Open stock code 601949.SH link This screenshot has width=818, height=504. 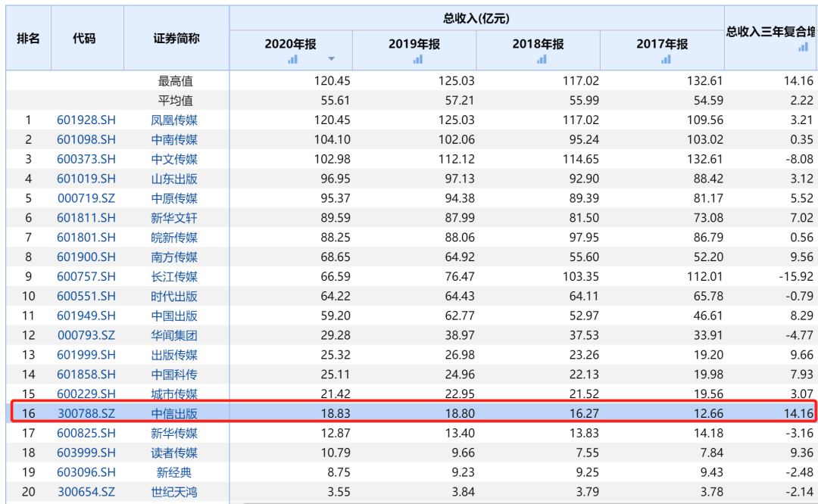click(x=86, y=316)
